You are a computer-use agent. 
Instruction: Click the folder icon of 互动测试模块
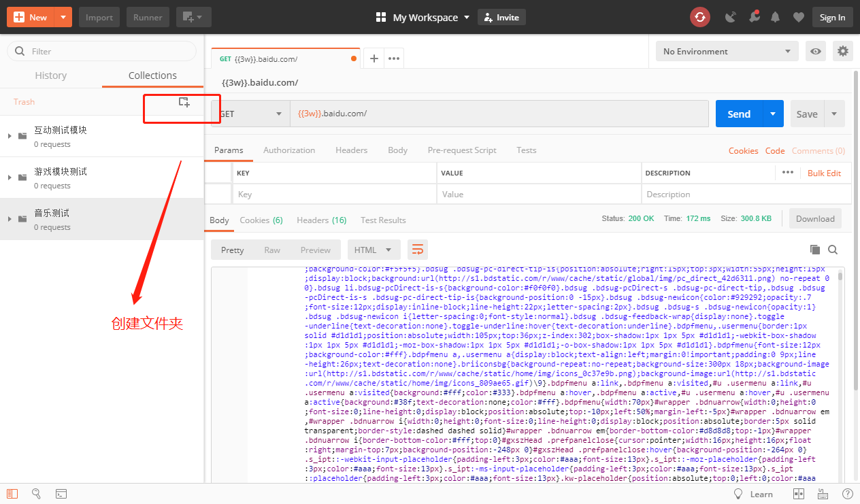point(22,136)
